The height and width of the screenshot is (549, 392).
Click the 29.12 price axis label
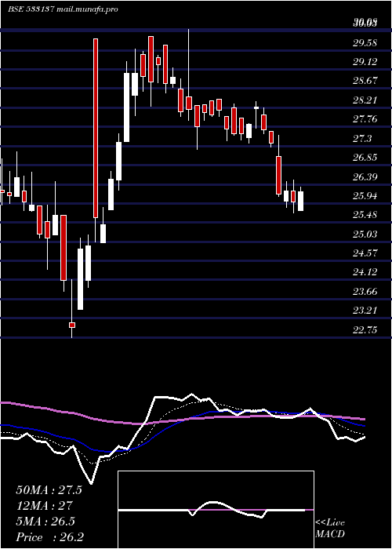[x=365, y=62]
